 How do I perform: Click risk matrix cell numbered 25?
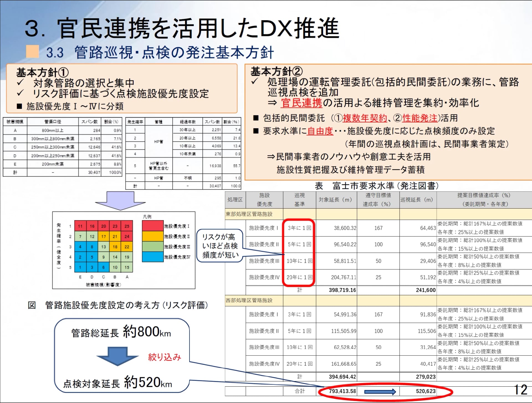127,226
